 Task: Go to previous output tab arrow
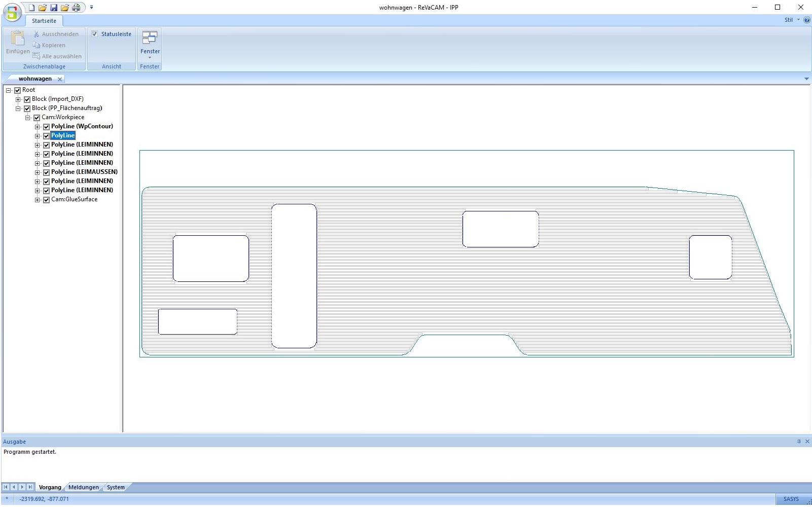point(14,487)
